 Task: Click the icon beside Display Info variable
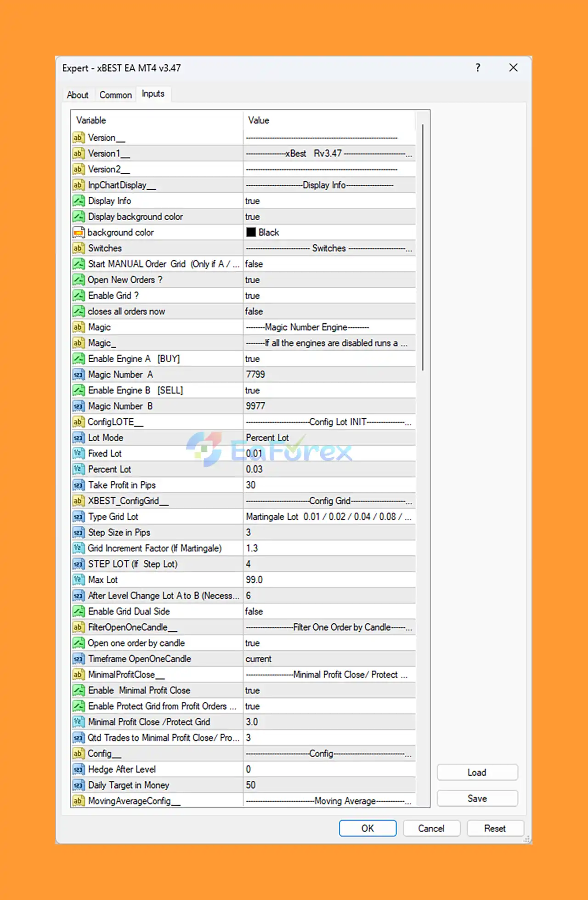pyautogui.click(x=79, y=201)
